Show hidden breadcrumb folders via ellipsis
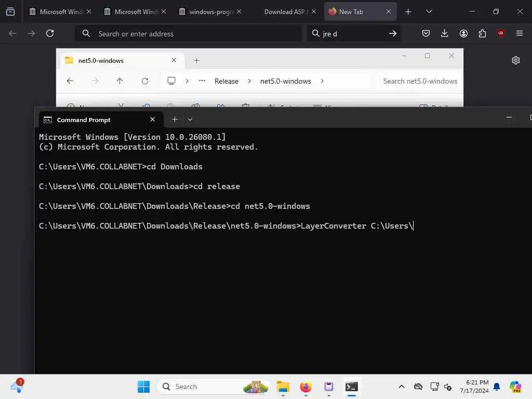The image size is (532, 399). pos(202,81)
